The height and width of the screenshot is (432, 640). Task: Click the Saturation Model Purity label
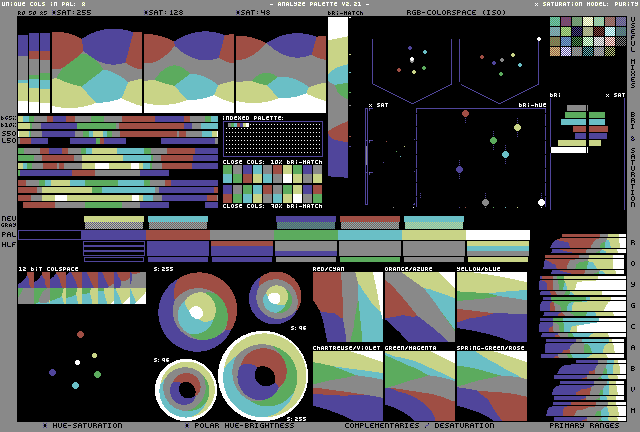586,5
